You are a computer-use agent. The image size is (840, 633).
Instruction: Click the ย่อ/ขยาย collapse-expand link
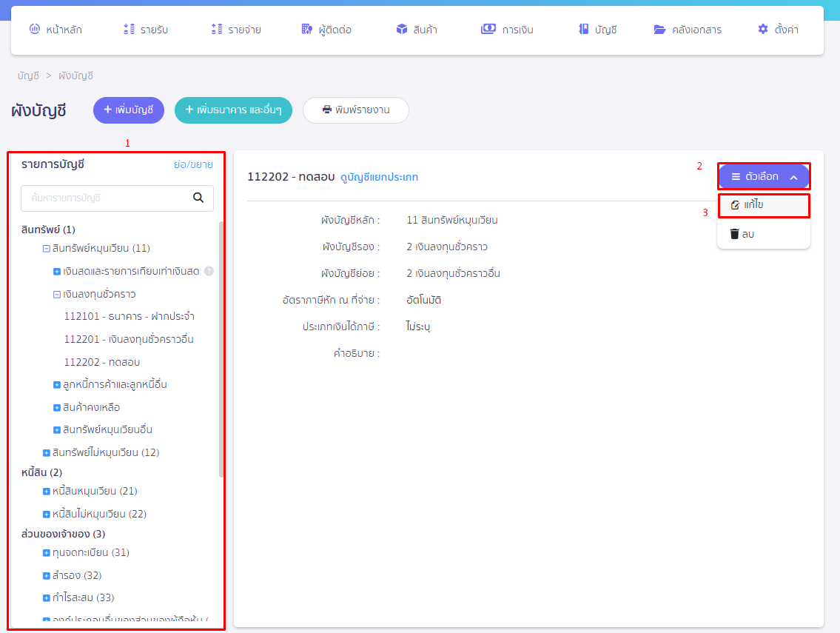coord(193,164)
